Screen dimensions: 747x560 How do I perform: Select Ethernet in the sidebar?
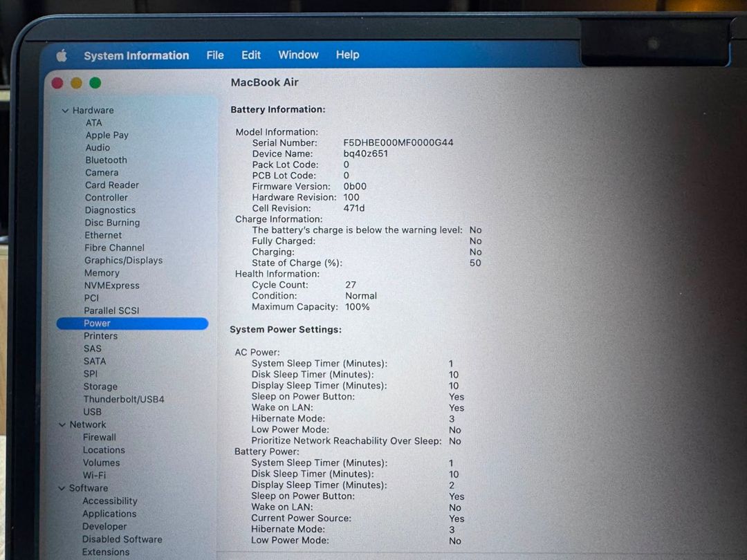click(x=103, y=235)
